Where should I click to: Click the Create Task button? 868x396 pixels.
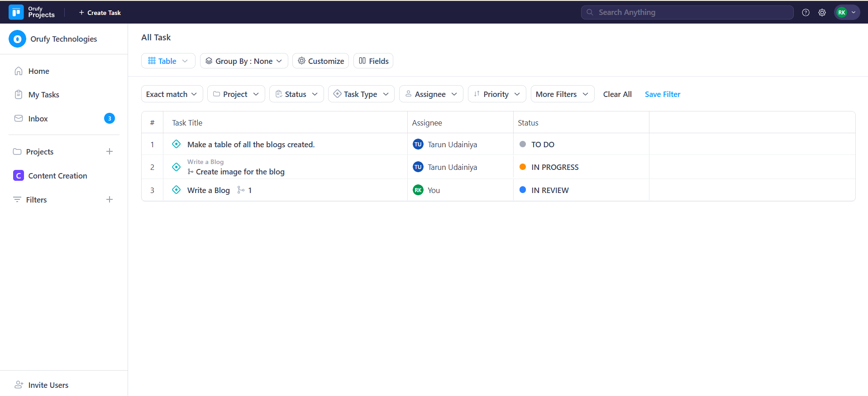point(100,13)
